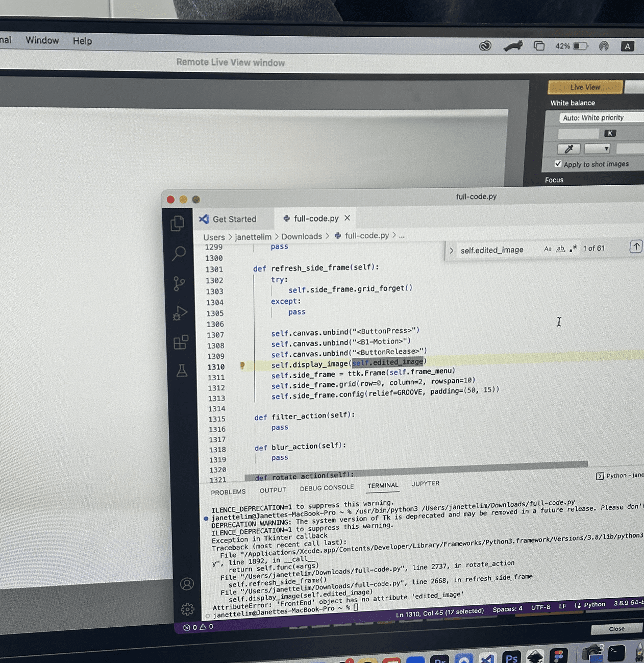Open the camera app from the Dock
This screenshot has height=663, width=644.
(593, 653)
